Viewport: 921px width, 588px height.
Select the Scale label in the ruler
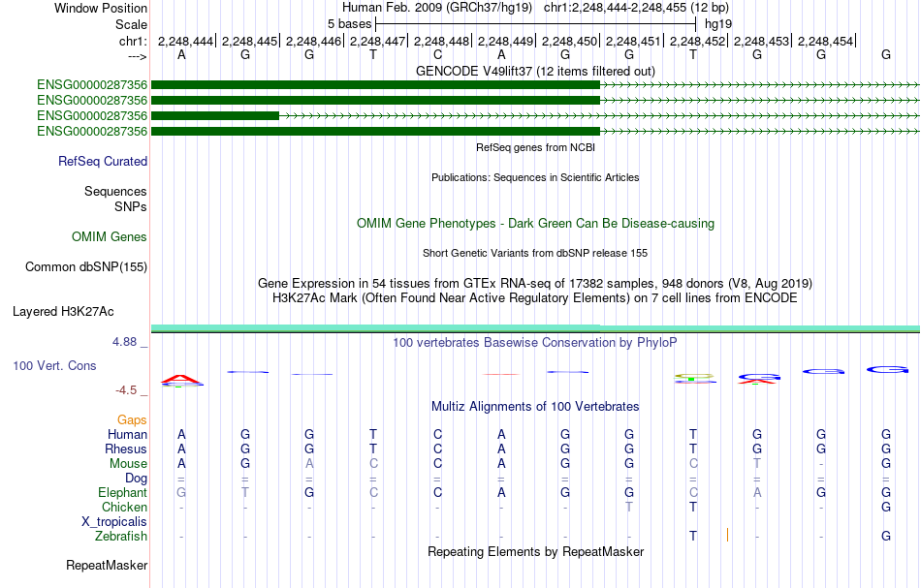click(x=131, y=24)
